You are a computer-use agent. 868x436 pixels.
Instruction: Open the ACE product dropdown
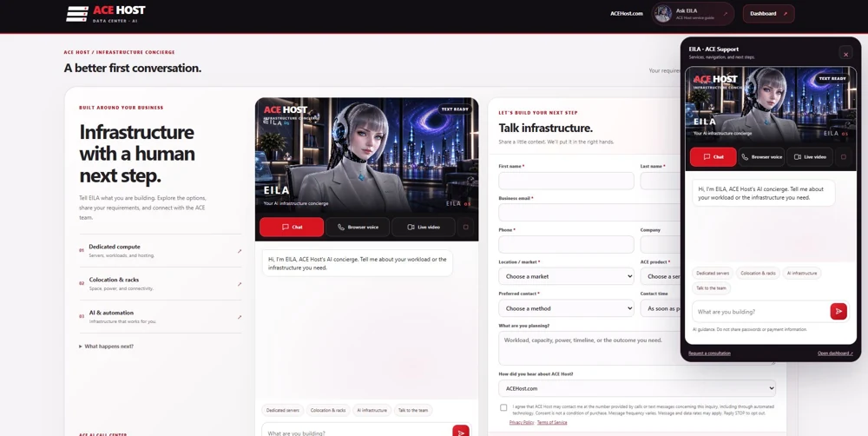(661, 276)
